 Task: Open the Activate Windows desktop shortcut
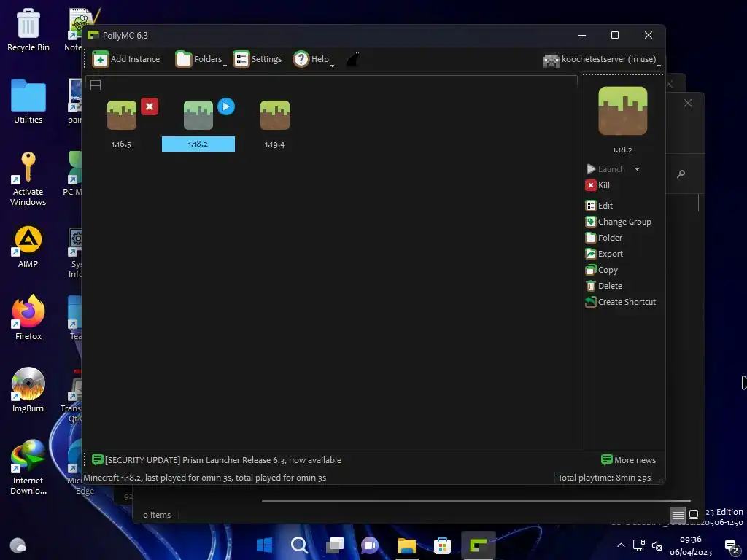pos(28,179)
